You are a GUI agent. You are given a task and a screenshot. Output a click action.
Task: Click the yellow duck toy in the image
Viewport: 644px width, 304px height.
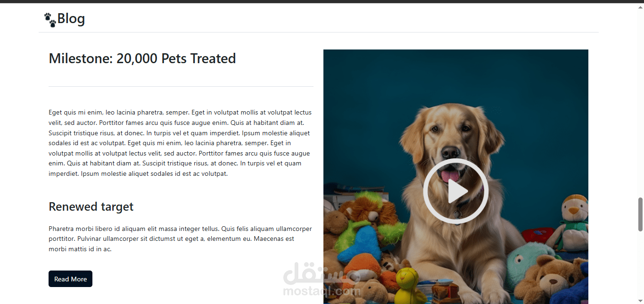click(x=408, y=286)
